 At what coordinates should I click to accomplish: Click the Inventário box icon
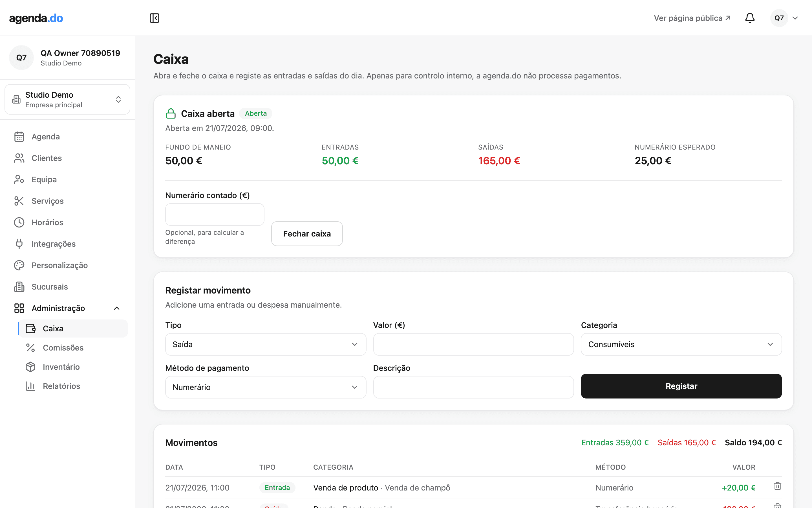point(30,367)
